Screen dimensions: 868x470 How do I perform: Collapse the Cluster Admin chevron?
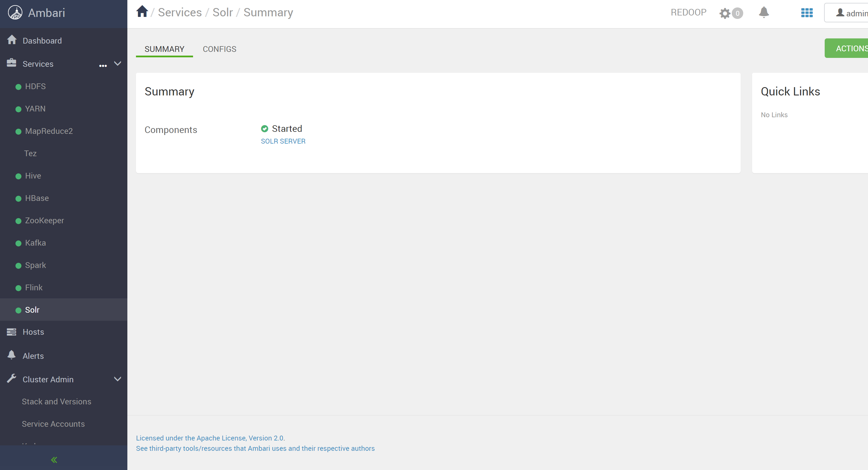[118, 379]
